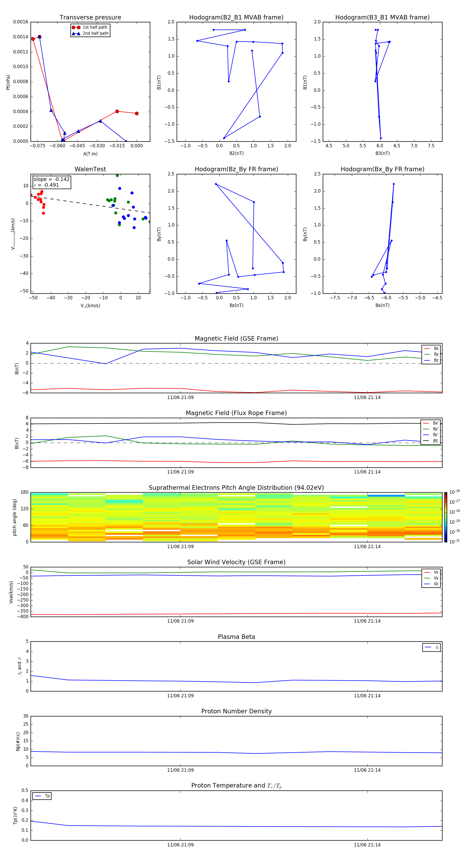Screen dimensions: 473x868
Task: Click the 'Hodogram(B3_B1 MVAB frame)' title
Action: click(382, 17)
